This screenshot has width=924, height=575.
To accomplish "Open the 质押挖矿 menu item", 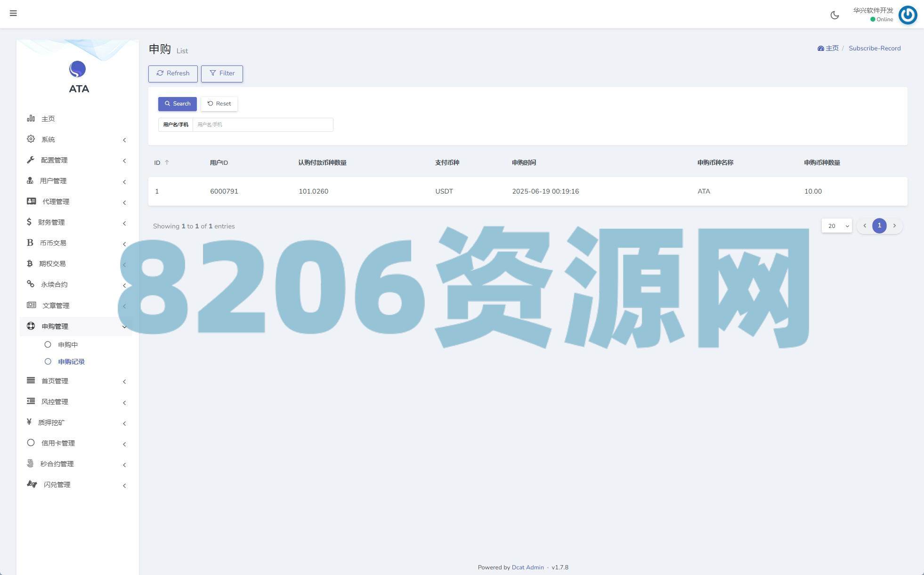I will [51, 422].
